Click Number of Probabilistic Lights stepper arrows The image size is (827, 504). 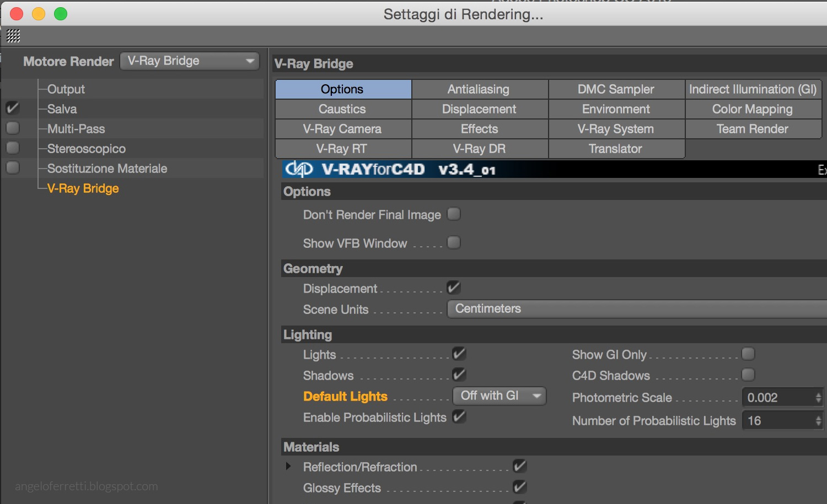pyautogui.click(x=819, y=421)
